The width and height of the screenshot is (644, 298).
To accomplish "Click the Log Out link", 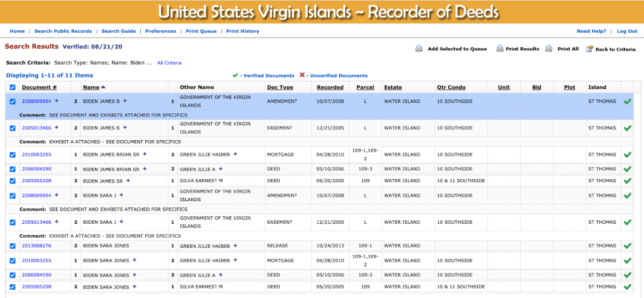I will tap(626, 31).
